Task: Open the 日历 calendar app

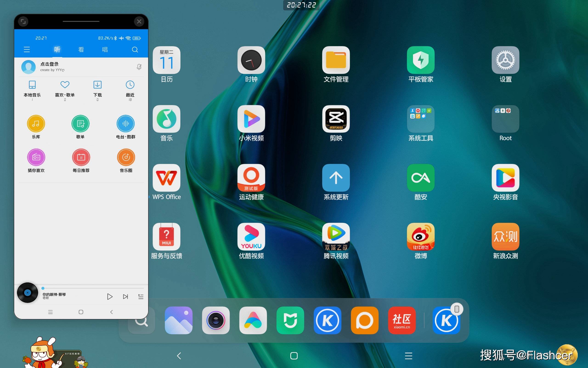Action: 167,64
